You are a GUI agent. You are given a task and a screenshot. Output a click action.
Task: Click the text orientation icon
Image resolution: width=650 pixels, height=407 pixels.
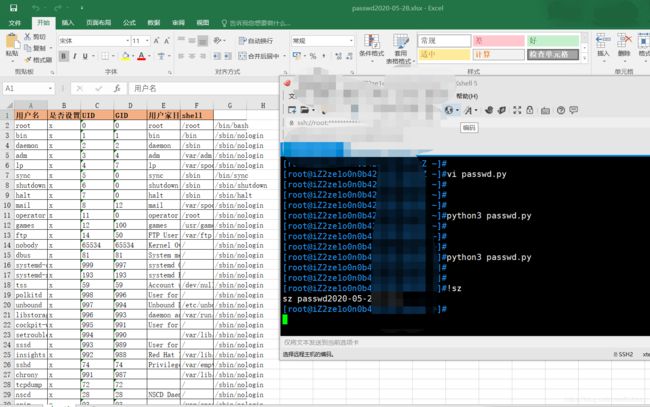point(217,41)
